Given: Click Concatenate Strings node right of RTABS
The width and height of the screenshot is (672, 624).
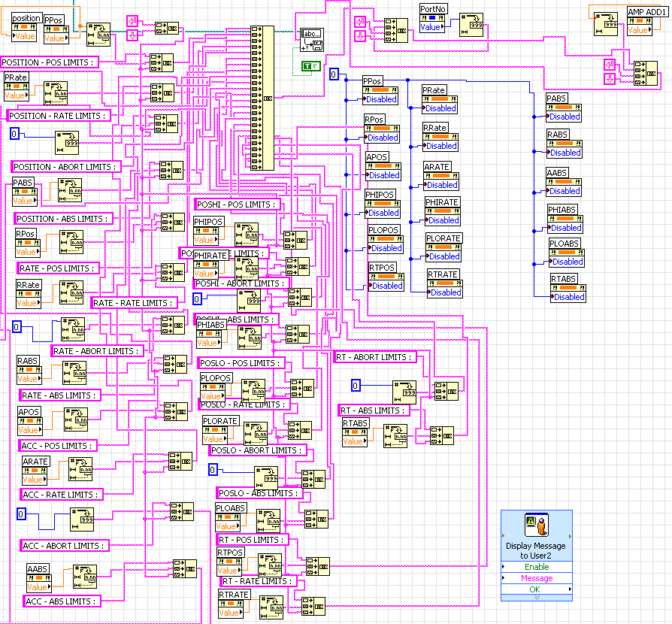Looking at the screenshot, I should (x=442, y=436).
